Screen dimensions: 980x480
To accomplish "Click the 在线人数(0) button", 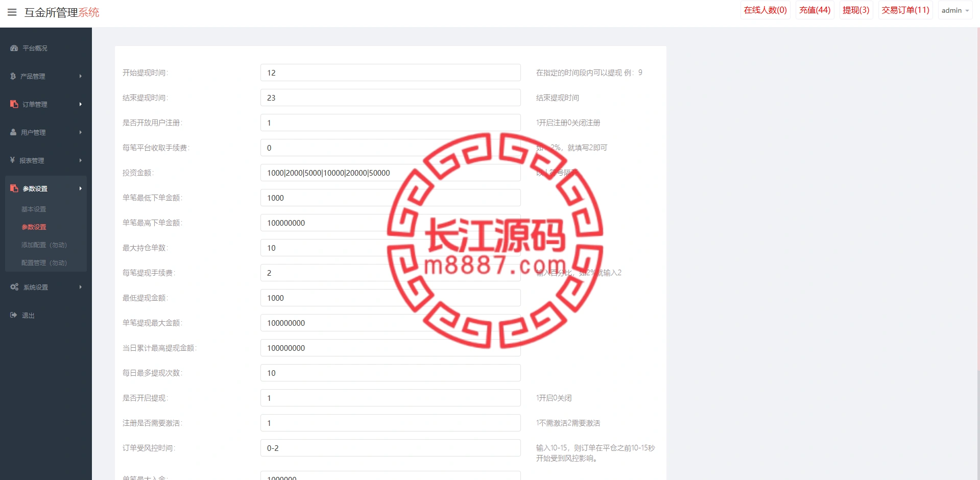I will (x=765, y=10).
